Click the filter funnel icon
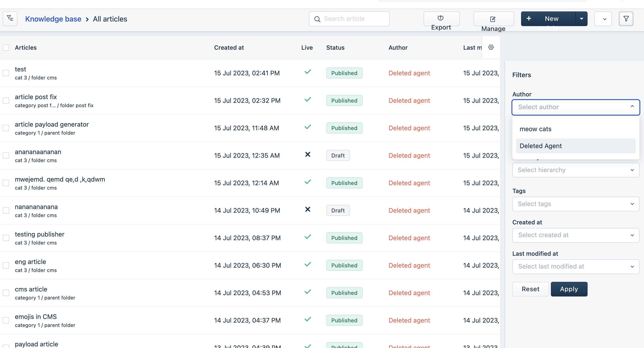 [x=626, y=19]
